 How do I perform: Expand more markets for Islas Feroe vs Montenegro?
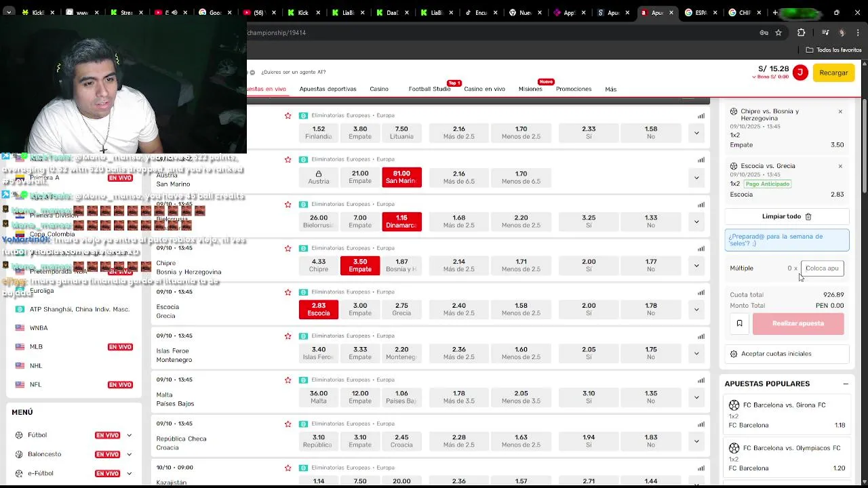[696, 353]
